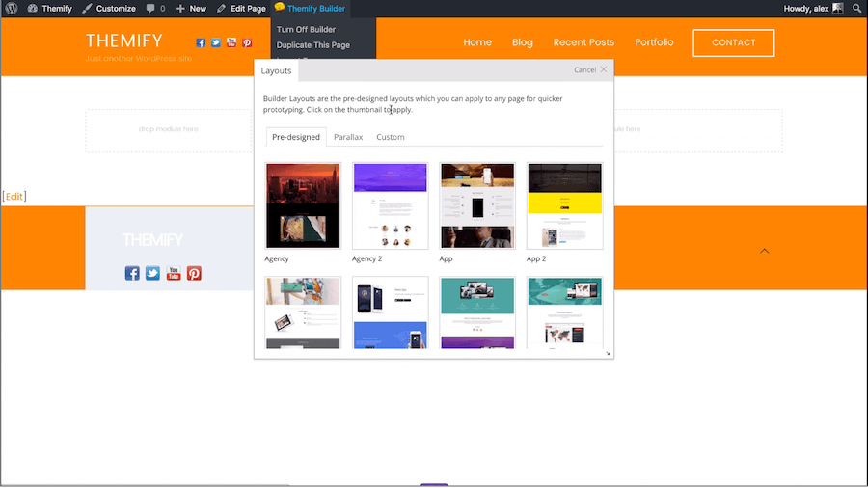Open the THEMIFY footer logo

[152, 239]
